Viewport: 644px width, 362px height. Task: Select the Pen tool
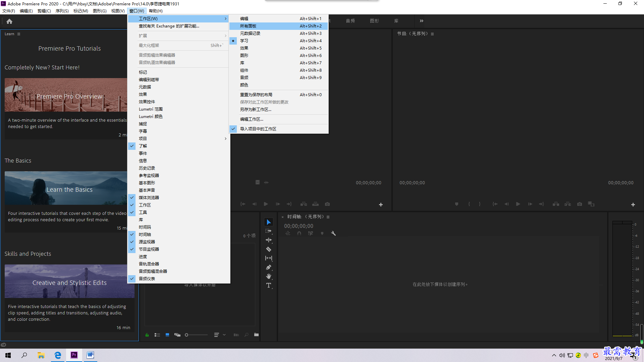269,267
